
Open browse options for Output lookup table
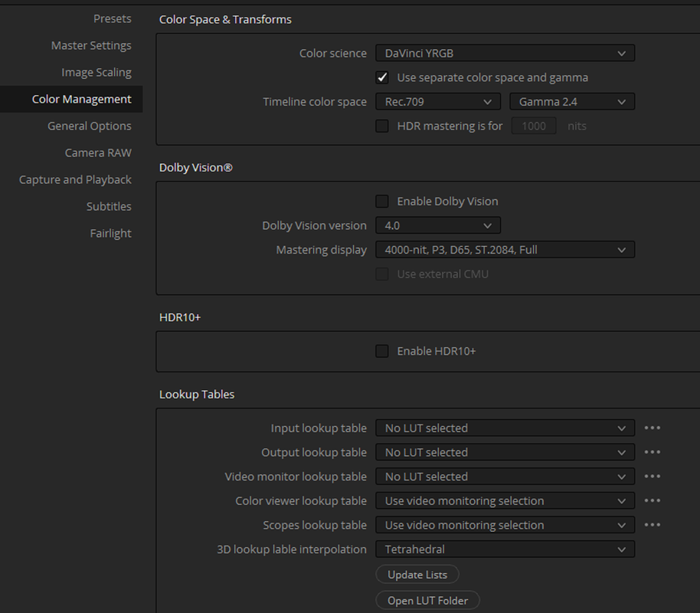(653, 452)
